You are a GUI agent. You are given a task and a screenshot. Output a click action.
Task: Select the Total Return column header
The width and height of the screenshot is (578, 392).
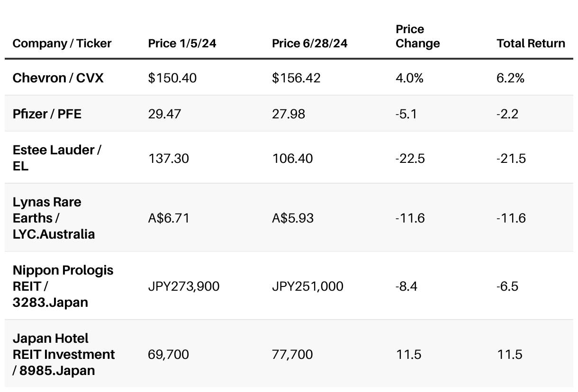click(531, 44)
